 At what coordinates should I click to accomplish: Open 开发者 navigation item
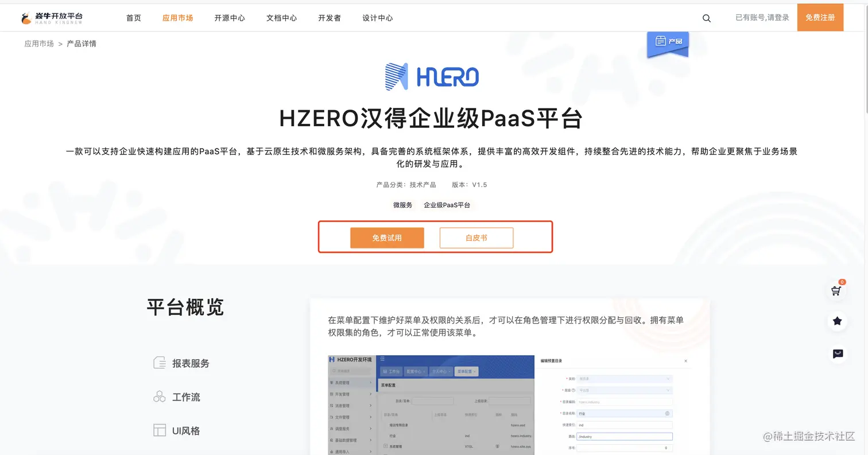[330, 18]
